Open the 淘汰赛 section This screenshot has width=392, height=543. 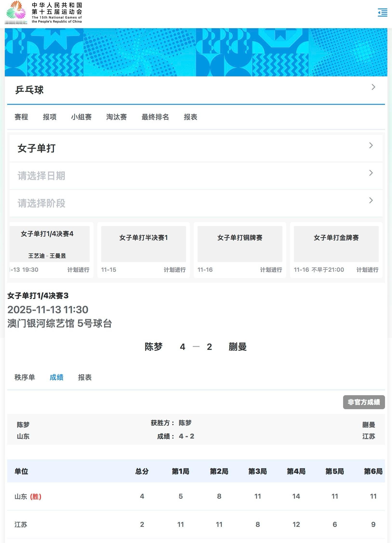117,117
